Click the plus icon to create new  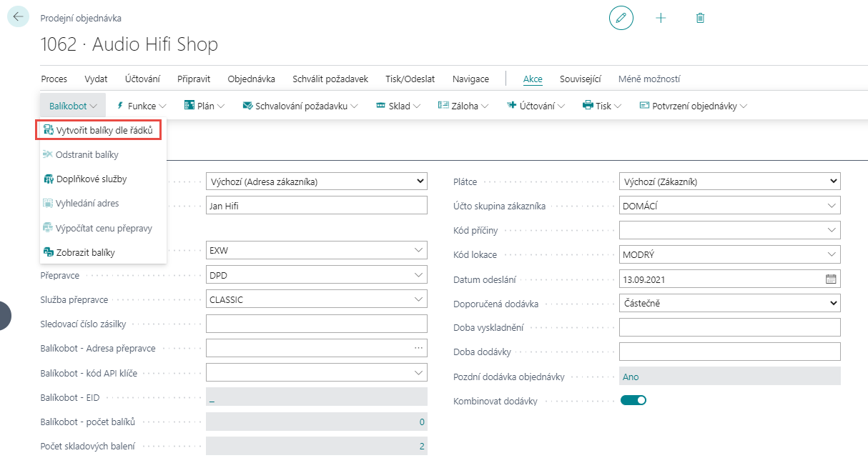coord(661,18)
